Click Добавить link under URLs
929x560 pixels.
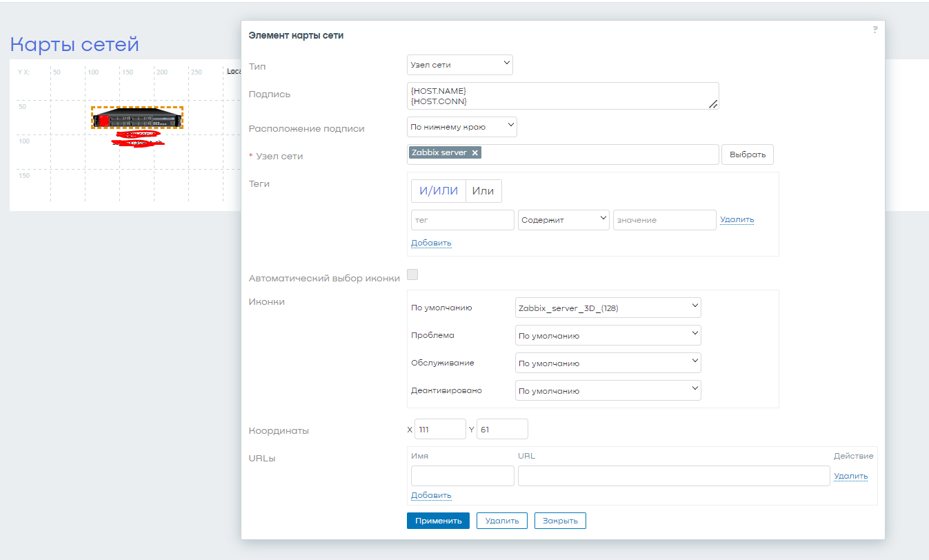431,495
